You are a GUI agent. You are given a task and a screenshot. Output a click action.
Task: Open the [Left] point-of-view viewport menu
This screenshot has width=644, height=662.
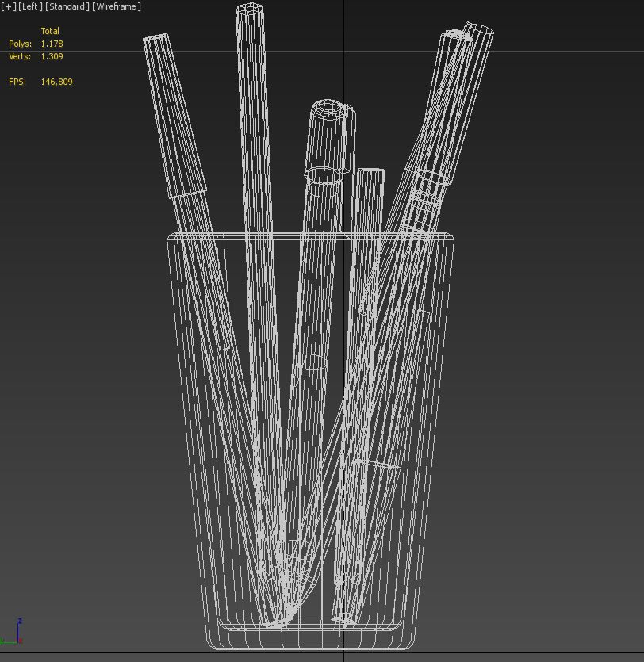(30, 7)
